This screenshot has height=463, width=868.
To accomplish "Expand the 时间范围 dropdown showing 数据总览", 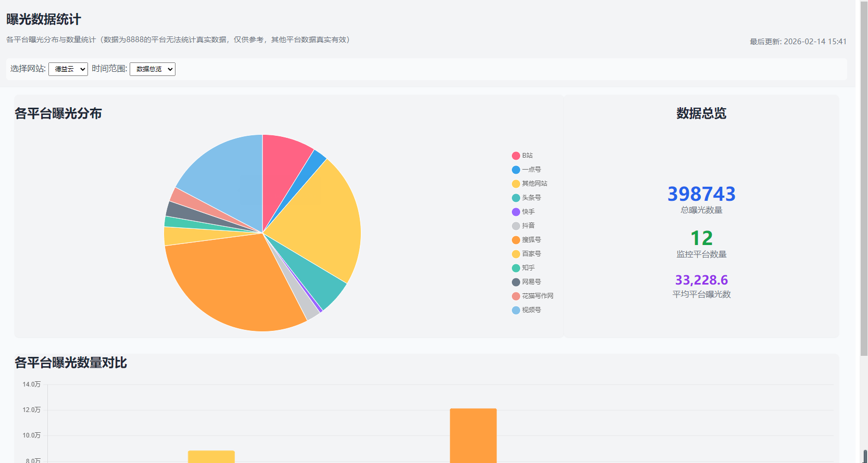I will point(152,69).
